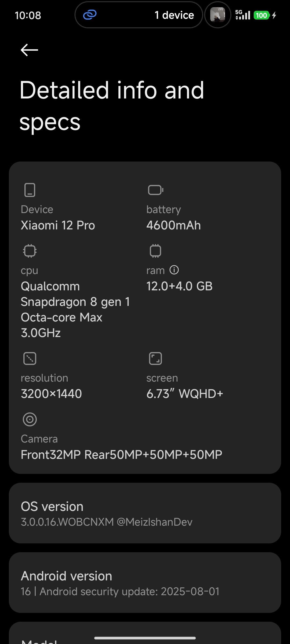Open the Android version entry

[x=145, y=583]
